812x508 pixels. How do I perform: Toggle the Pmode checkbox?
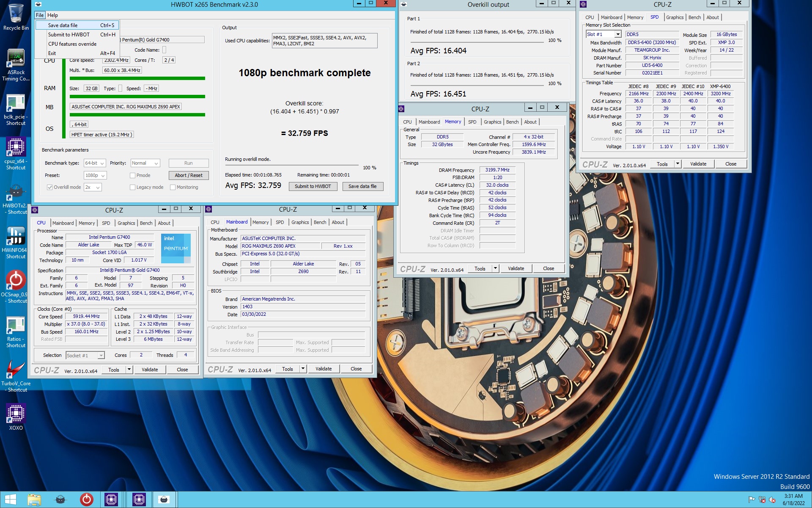(x=132, y=175)
